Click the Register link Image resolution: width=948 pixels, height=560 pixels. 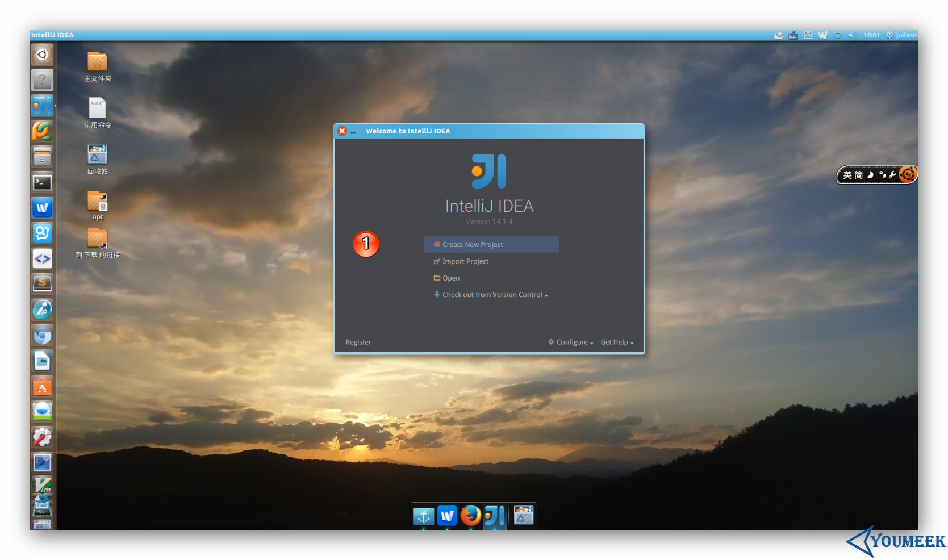click(358, 342)
